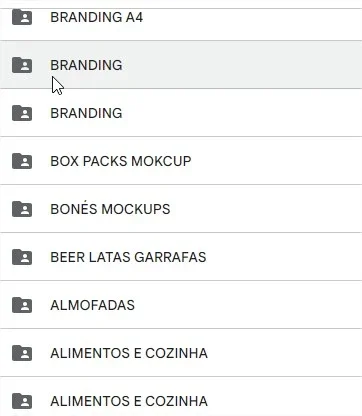Select the ALMOFADAS folder name
This screenshot has height=416, width=362.
point(92,305)
